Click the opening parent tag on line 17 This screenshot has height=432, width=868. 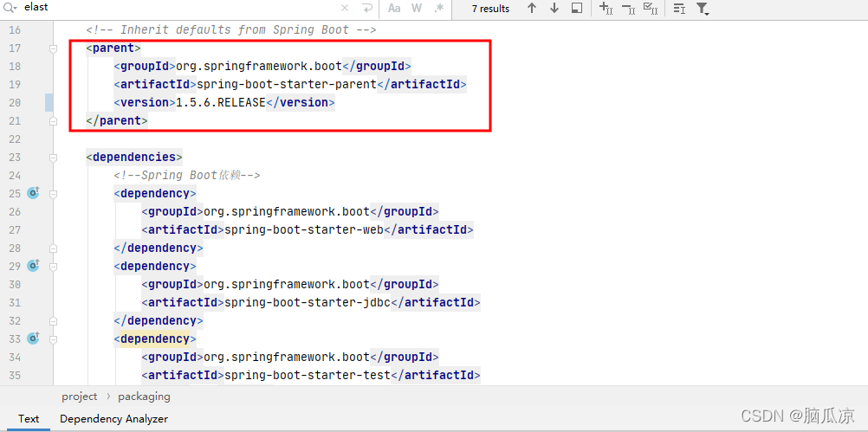coord(113,48)
